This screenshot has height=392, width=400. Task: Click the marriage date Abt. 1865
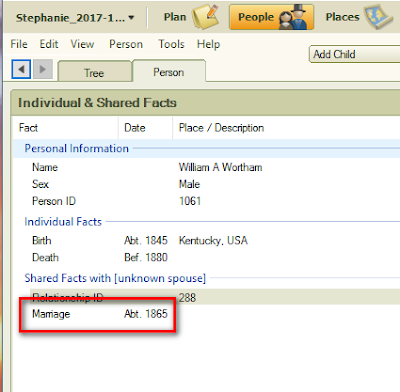146,314
